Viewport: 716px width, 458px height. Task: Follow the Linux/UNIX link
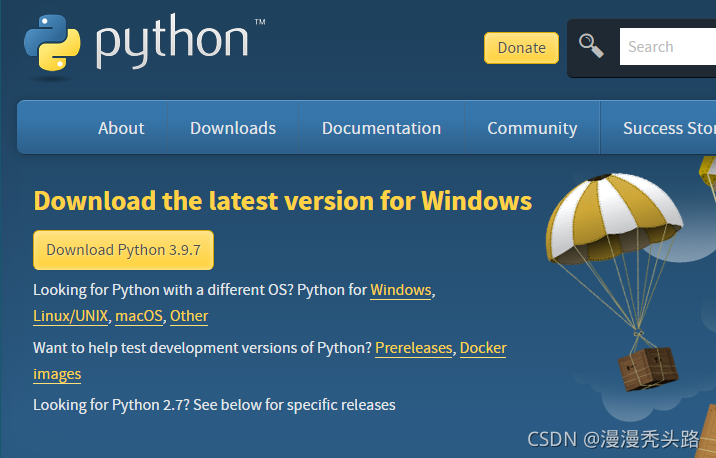pos(71,316)
